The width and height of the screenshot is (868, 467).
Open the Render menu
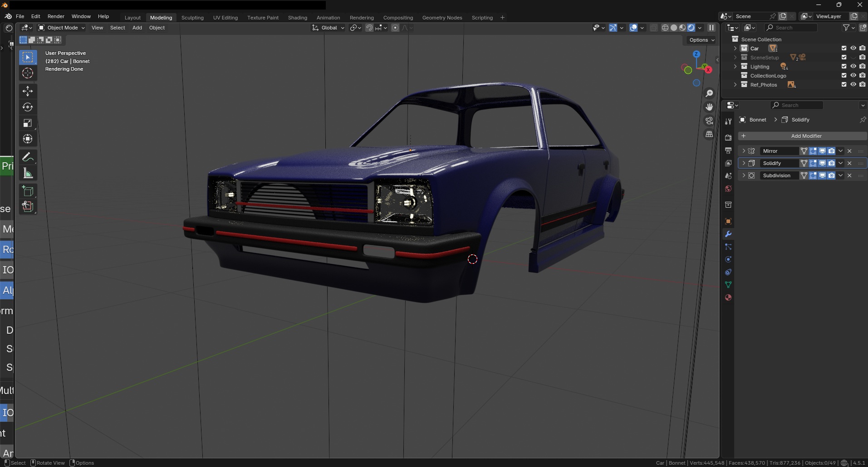click(x=56, y=16)
